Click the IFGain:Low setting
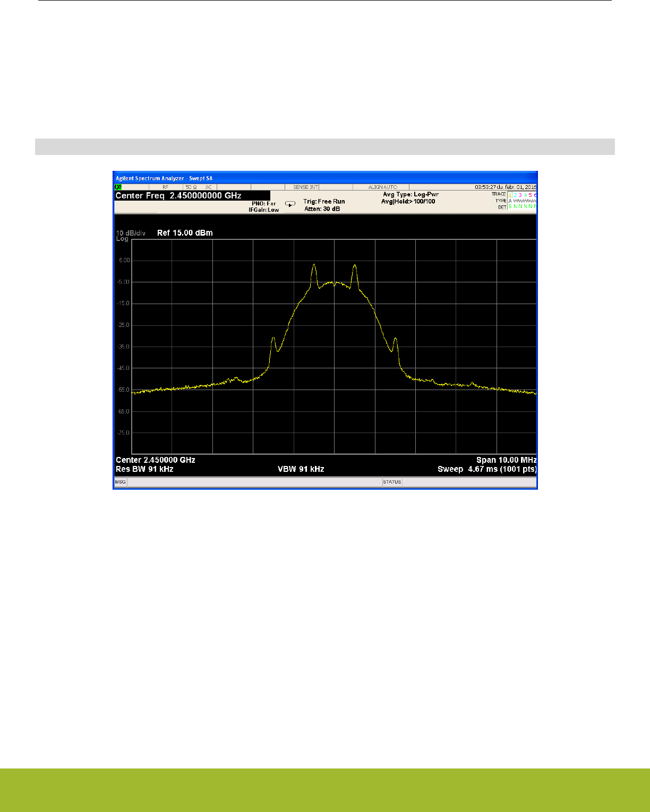The width and height of the screenshot is (650, 812). (264, 210)
